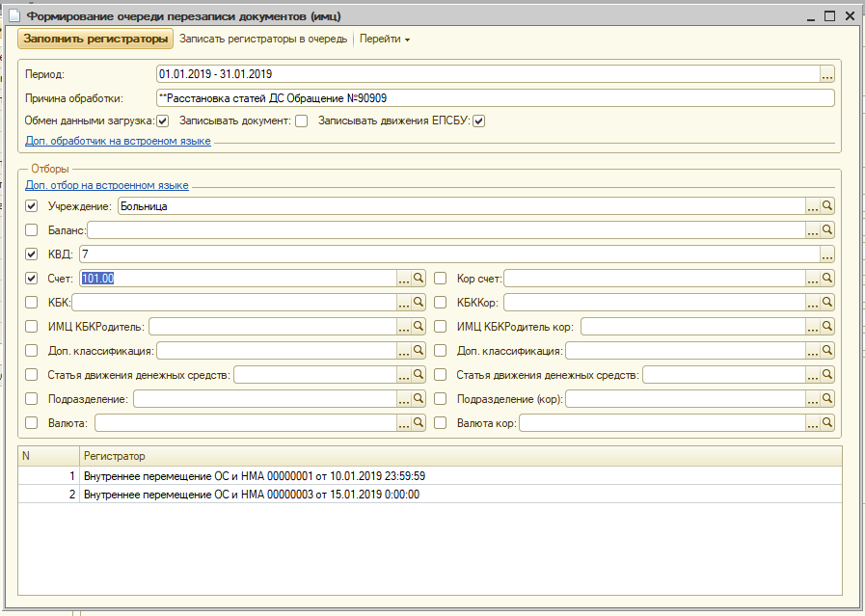Open Доп. отбор на встроенном языке link
865x616 pixels.
pyautogui.click(x=107, y=185)
